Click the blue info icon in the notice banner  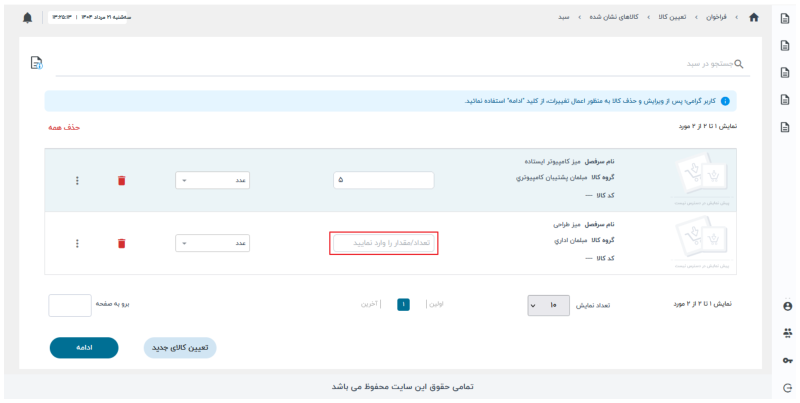coord(725,101)
